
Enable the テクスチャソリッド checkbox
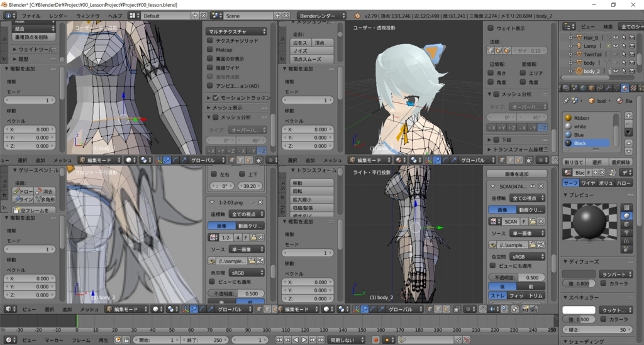click(210, 41)
